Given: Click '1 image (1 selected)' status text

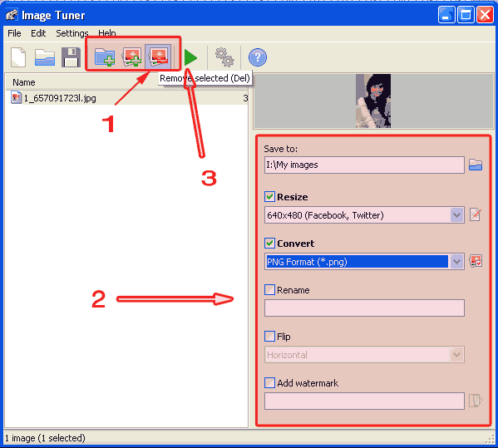Looking at the screenshot, I should [x=45, y=438].
